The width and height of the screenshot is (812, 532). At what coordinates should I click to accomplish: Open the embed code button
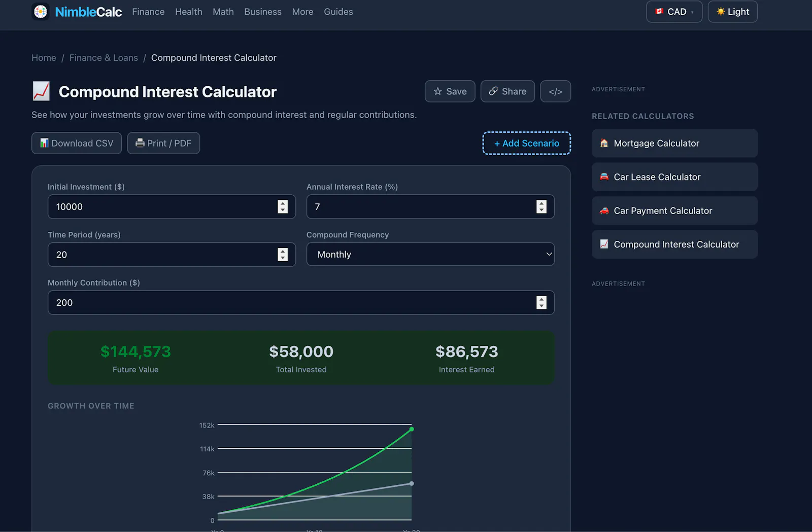pos(555,91)
